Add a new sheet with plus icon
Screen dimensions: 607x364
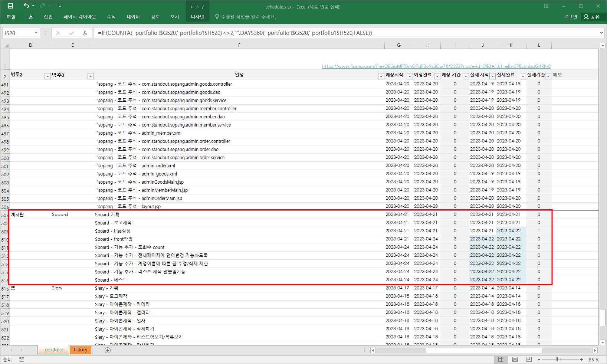coord(108,350)
